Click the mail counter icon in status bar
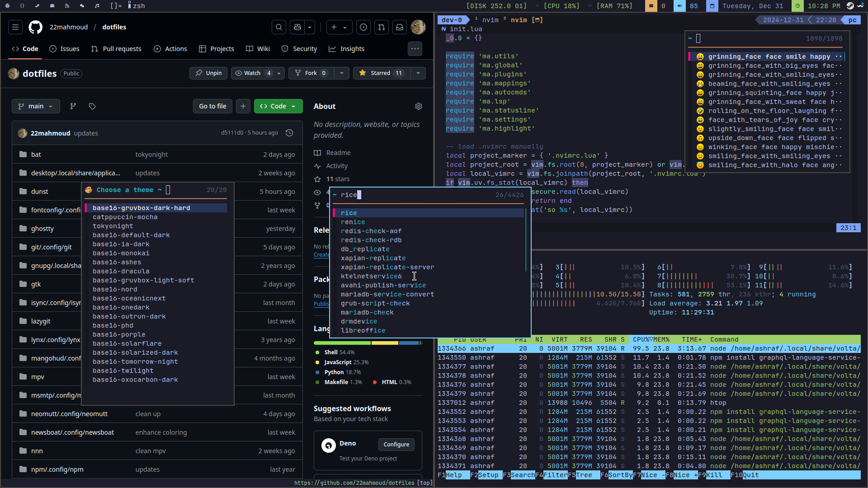Image resolution: width=868 pixels, height=488 pixels. point(651,6)
